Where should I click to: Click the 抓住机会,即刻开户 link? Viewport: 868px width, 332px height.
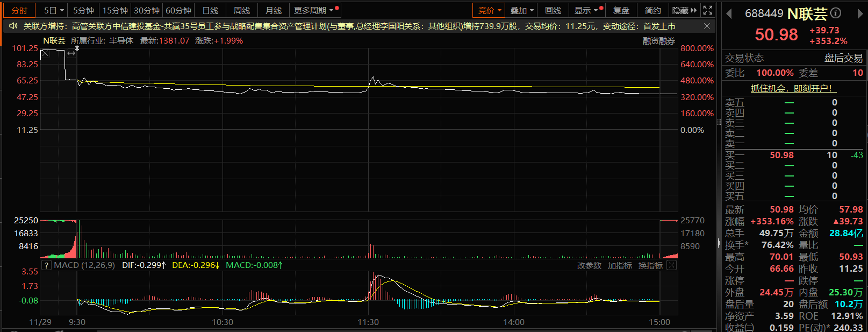tap(793, 88)
